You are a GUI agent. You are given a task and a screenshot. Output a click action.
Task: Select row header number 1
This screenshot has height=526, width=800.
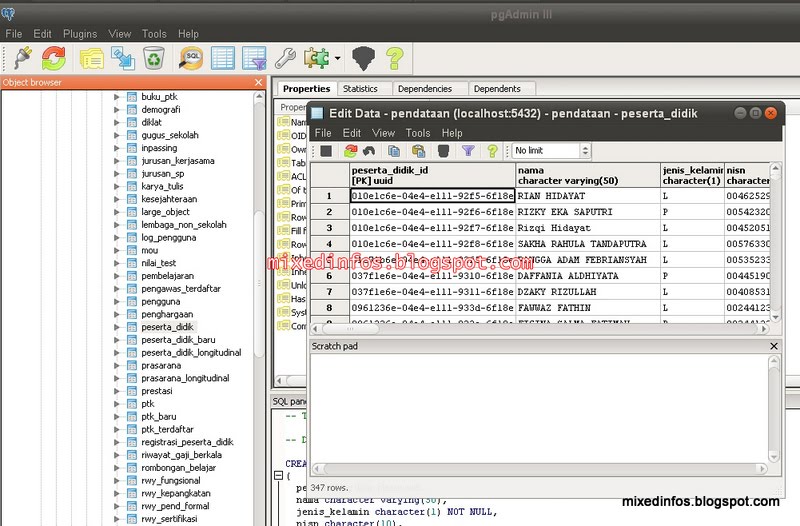330,196
